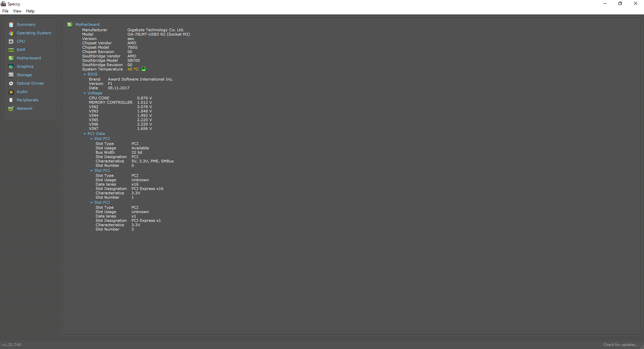Click the Motherboard icon in the details header

(x=70, y=24)
